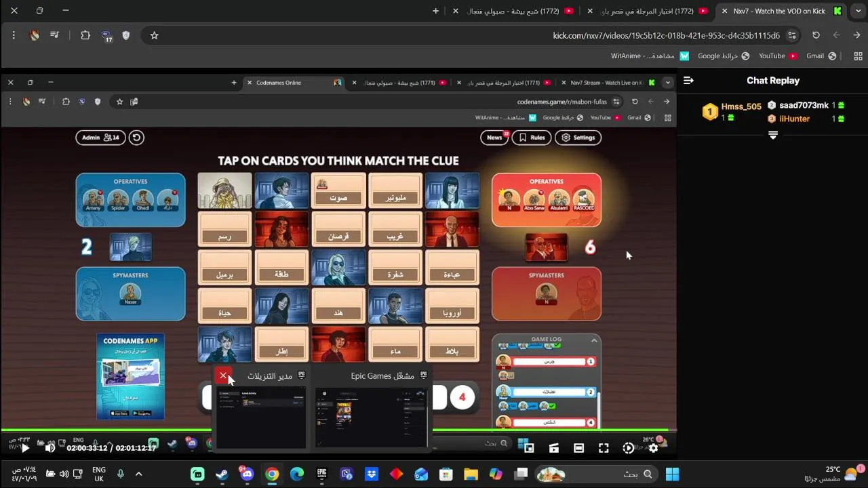
Task: Open iiHunter leaderboard entry
Action: click(x=806, y=119)
